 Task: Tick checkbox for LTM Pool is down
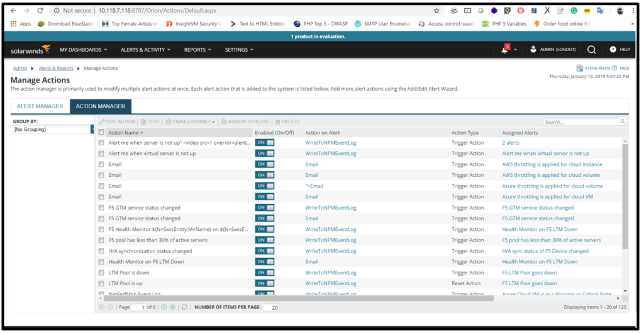(x=101, y=273)
